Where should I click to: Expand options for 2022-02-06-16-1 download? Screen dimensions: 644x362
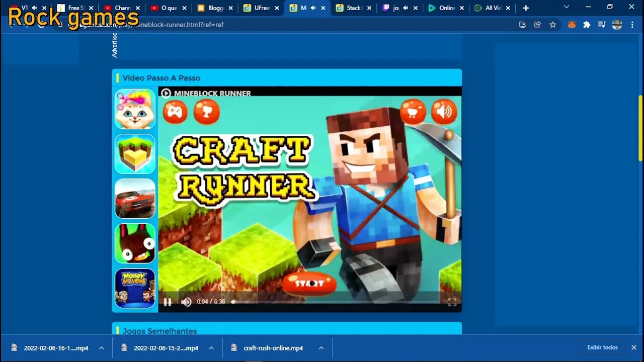pos(101,348)
